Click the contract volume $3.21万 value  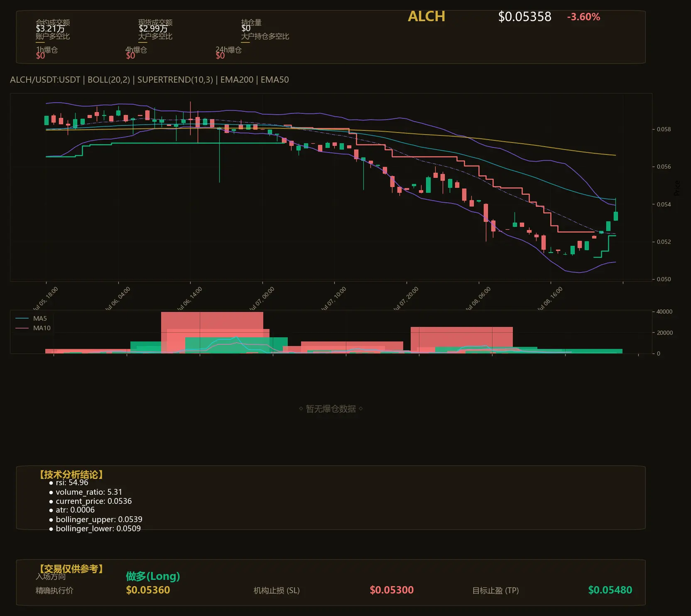click(x=50, y=29)
